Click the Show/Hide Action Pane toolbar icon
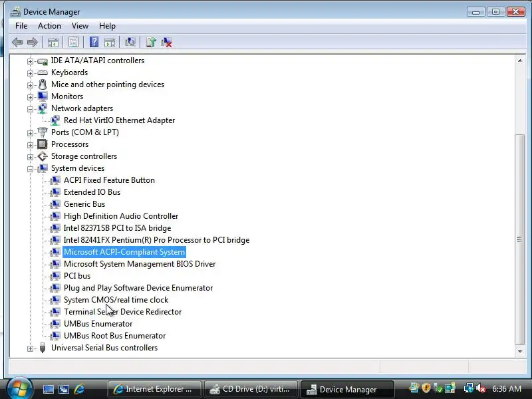Image resolution: width=532 pixels, height=399 pixels. click(x=110, y=43)
